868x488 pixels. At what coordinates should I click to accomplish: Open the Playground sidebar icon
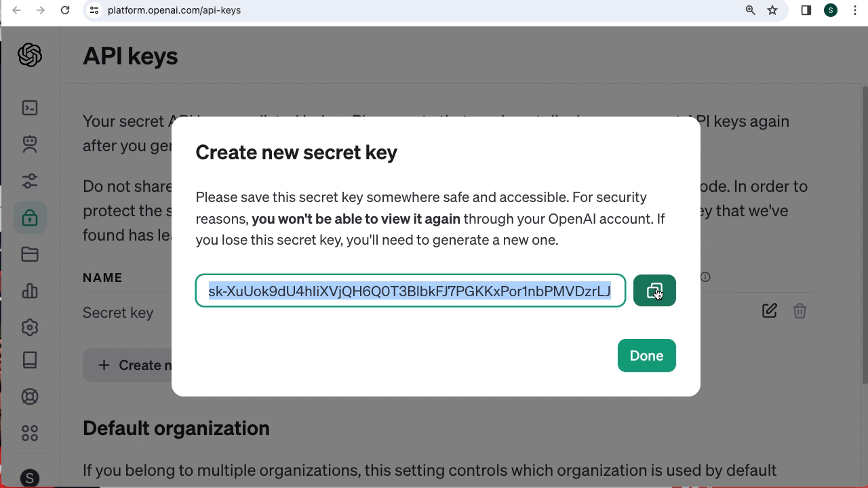[x=30, y=108]
